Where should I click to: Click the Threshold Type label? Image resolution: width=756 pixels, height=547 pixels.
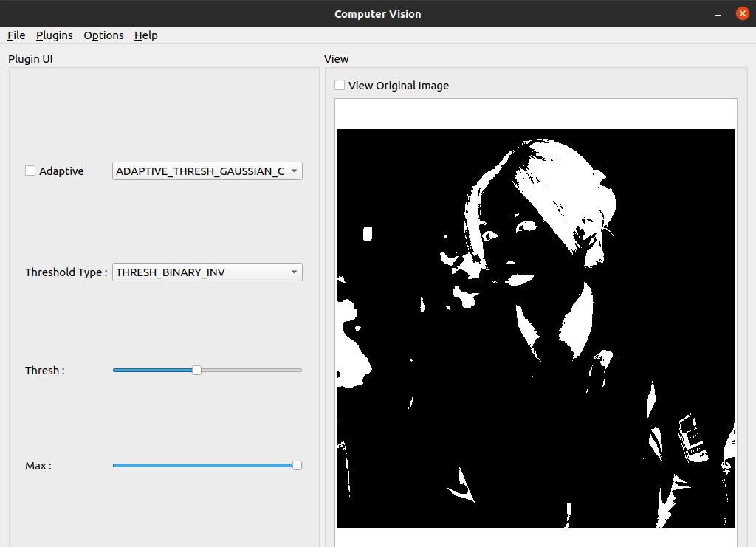(66, 272)
